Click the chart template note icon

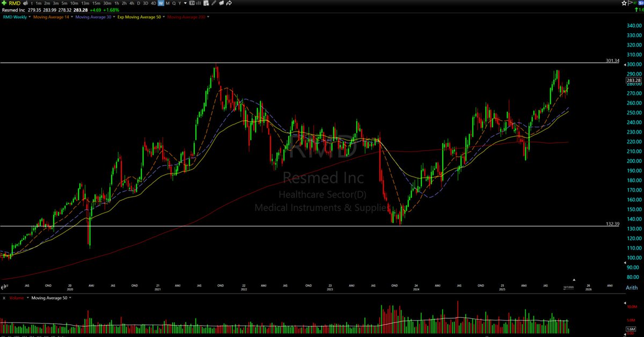coord(206,3)
